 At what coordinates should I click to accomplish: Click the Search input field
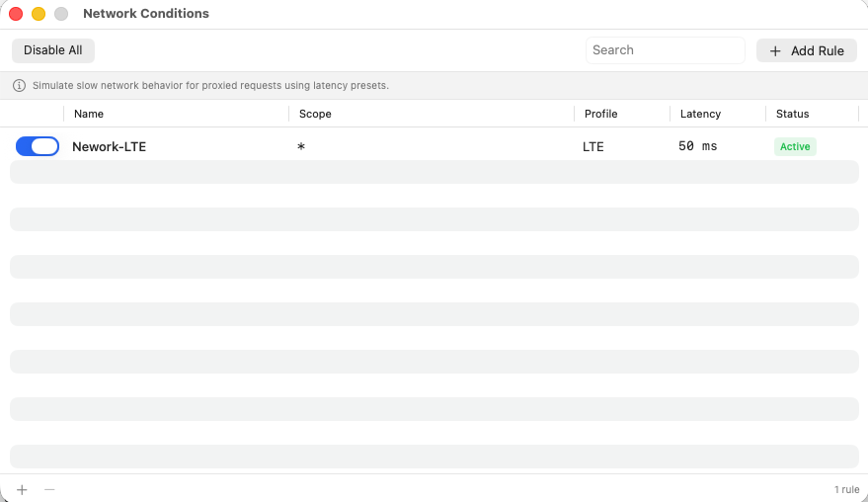(x=665, y=50)
